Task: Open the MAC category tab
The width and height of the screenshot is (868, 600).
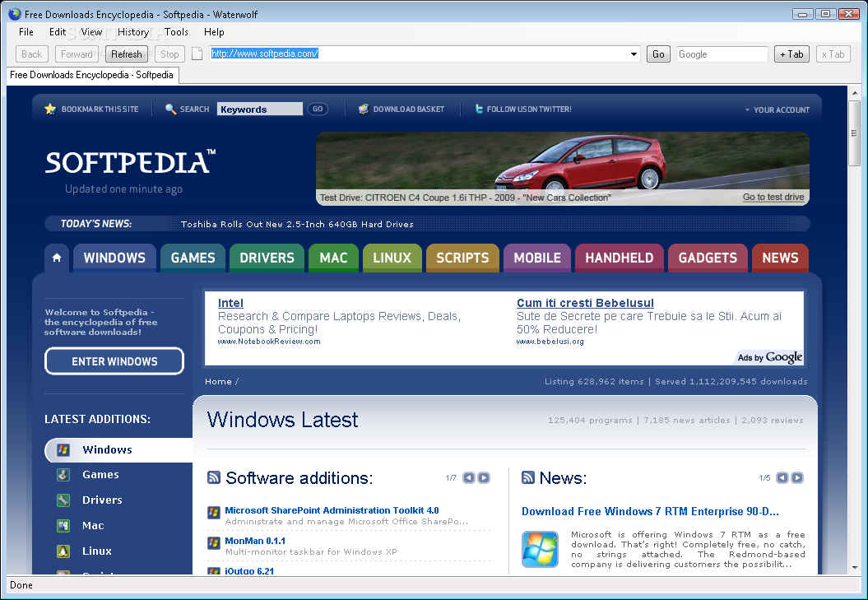Action: pos(333,258)
